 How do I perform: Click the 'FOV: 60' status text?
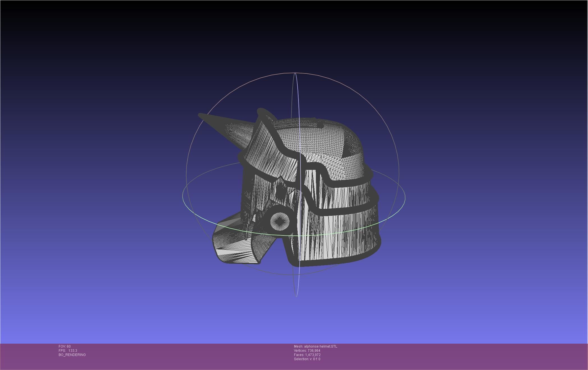pyautogui.click(x=65, y=346)
